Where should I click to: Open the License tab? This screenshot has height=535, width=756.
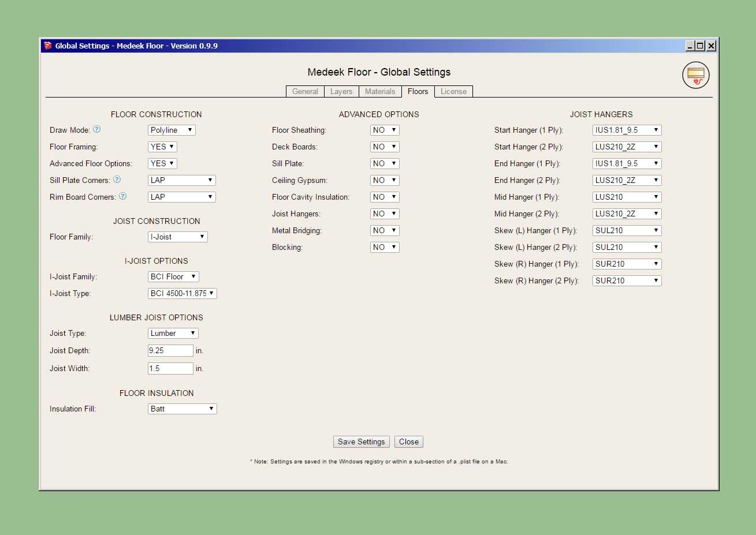(x=453, y=91)
